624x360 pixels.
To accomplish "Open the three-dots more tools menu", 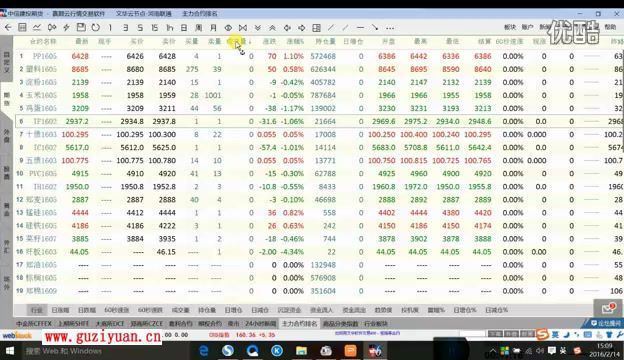I will pos(390,28).
